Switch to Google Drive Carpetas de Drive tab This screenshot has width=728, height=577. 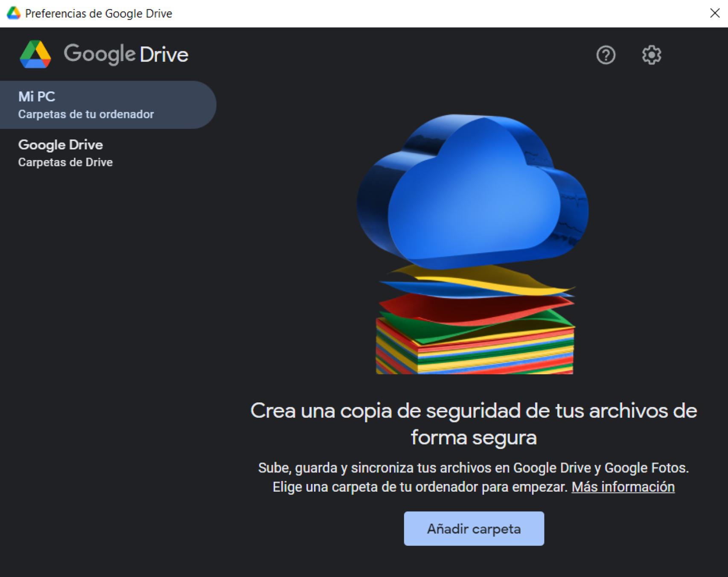tap(108, 153)
